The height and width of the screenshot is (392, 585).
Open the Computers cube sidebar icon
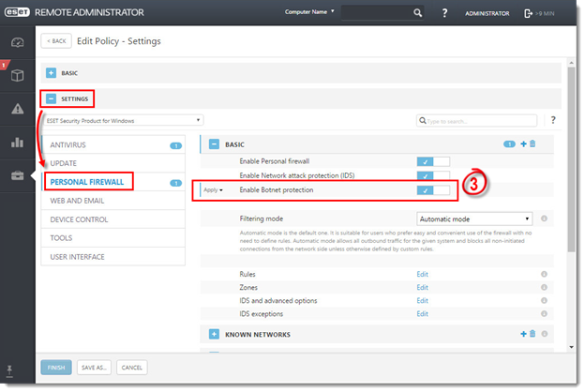click(17, 76)
